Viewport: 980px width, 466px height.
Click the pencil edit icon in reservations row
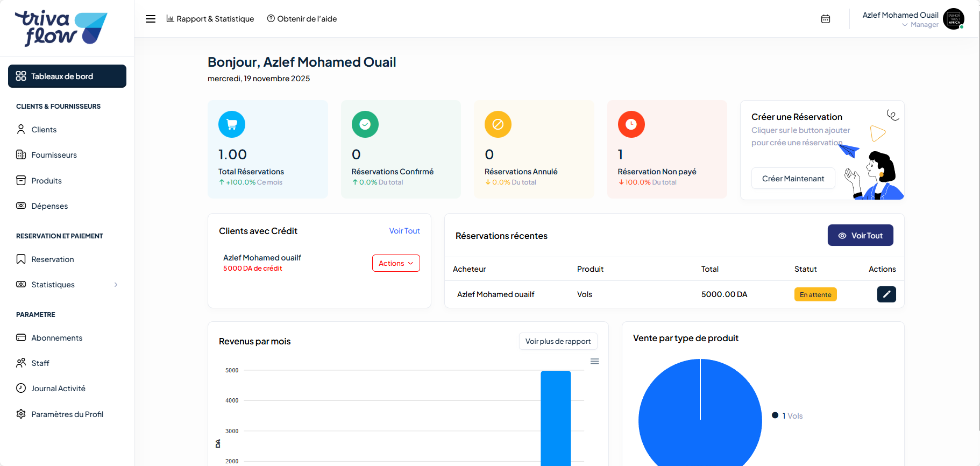point(886,294)
